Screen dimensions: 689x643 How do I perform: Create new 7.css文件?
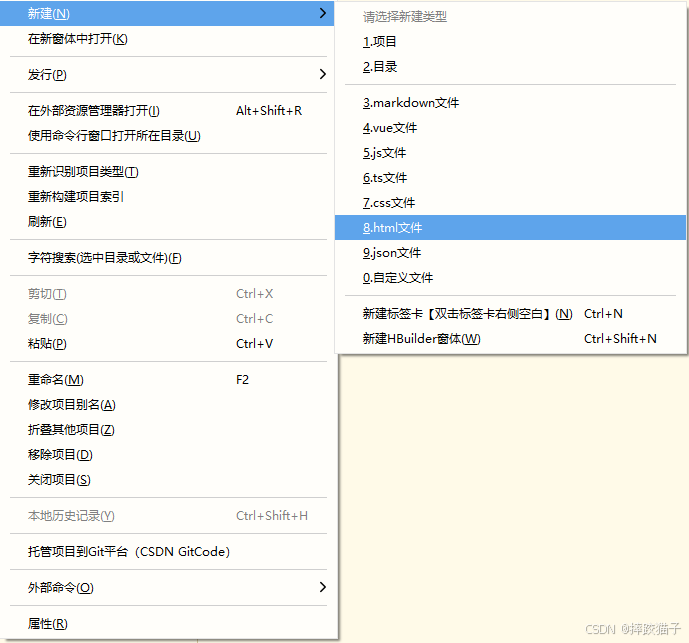pos(511,203)
